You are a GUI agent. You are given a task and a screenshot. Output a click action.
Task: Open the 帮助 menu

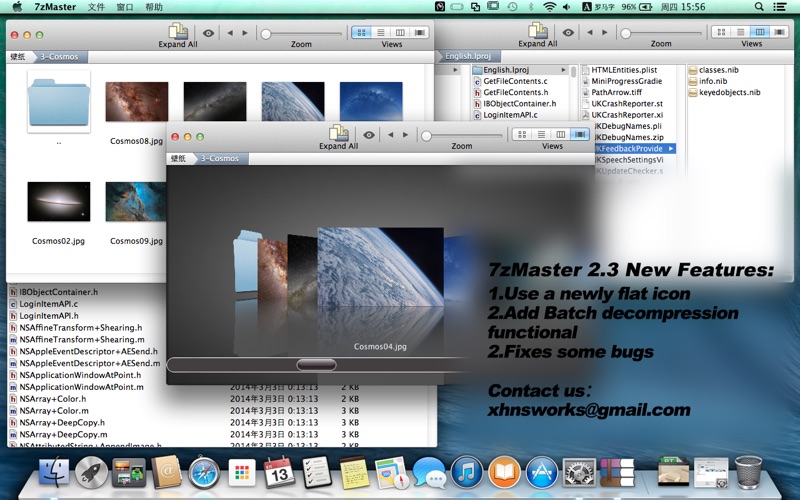[x=154, y=7]
